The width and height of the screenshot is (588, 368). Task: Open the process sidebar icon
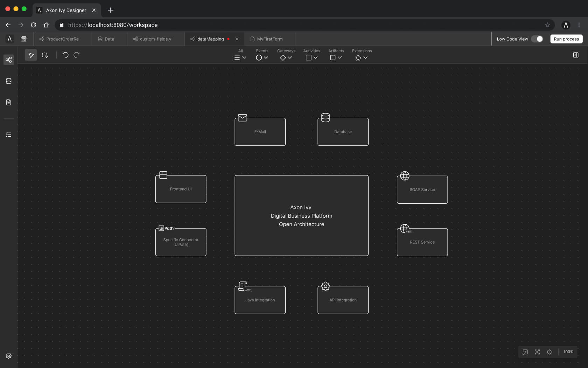tap(9, 60)
